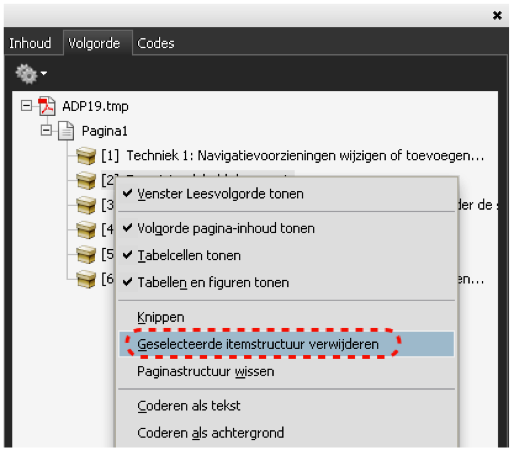Image resolution: width=514 pixels, height=450 pixels.
Task: Collapse the Pagina1 tree node
Action: coord(46,130)
